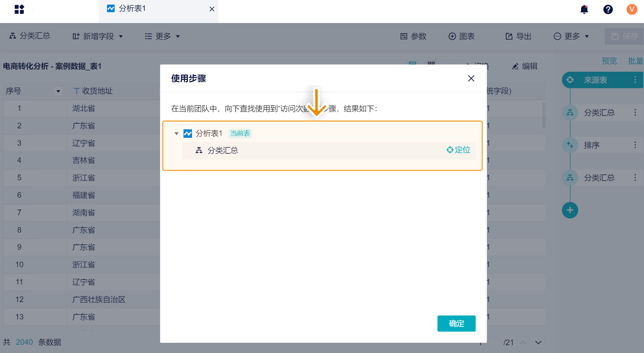The width and height of the screenshot is (644, 353).
Task: Open the 排序 step options menu
Action: (x=635, y=145)
